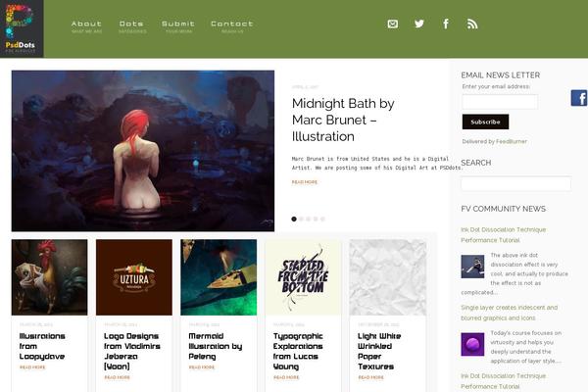This screenshot has width=588, height=392.
Task: Click the Subscribe button
Action: [x=485, y=122]
